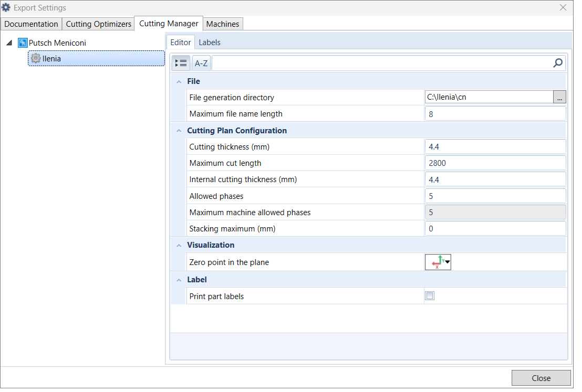Click the Maximum machine allowed phases label
Screen dimensions: 582x392
point(250,213)
